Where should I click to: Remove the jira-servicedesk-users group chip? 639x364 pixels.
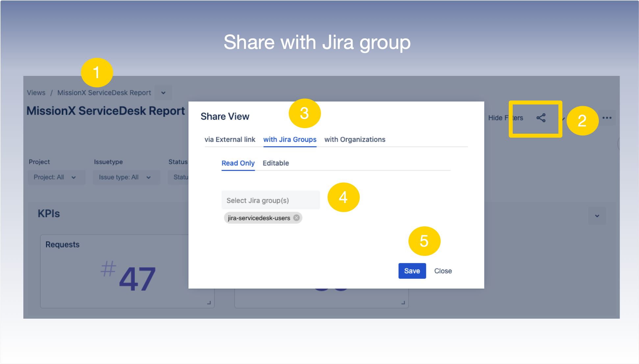[296, 217]
